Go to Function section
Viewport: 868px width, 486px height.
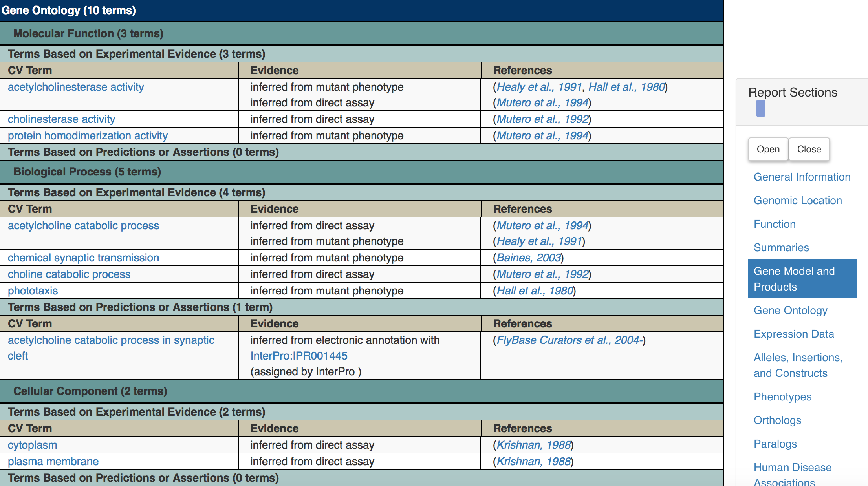[775, 224]
